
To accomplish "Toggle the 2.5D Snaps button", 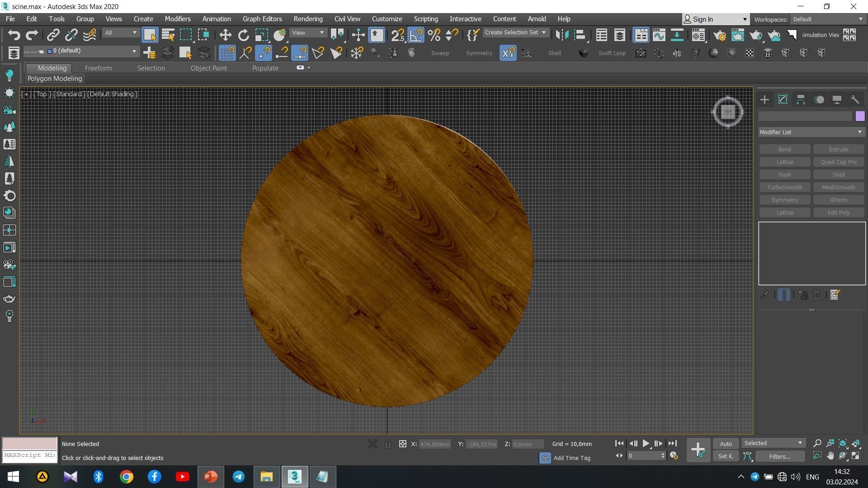I will pyautogui.click(x=398, y=35).
